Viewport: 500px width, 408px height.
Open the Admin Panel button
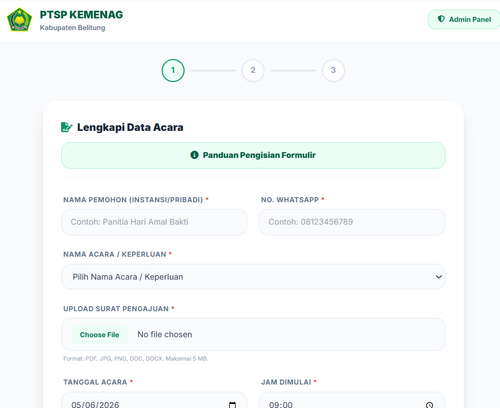(x=464, y=19)
